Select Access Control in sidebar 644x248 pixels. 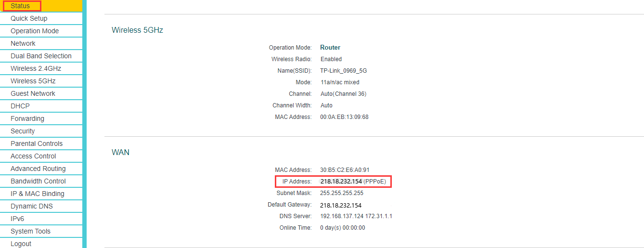coord(41,156)
